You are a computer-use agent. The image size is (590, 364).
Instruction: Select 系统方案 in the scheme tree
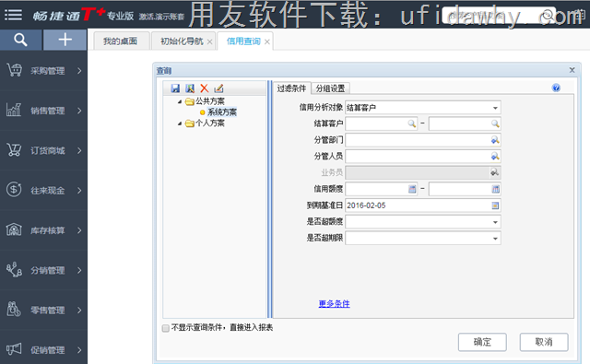222,112
